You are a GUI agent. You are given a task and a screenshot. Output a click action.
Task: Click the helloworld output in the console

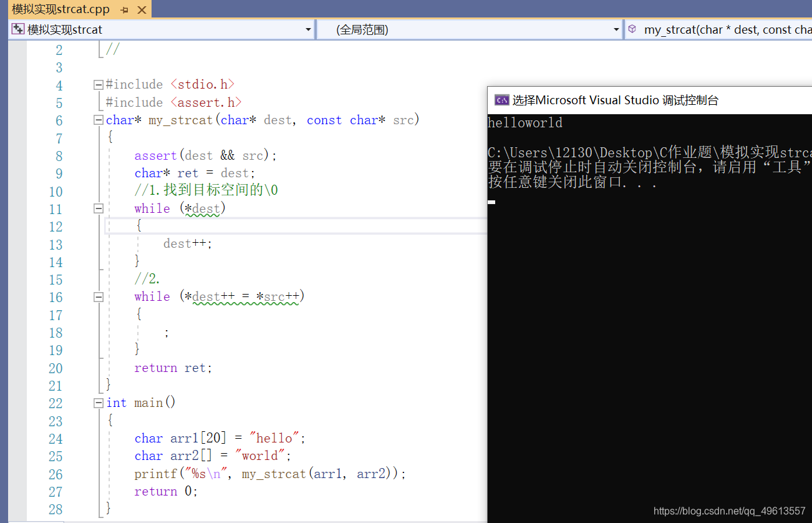click(x=524, y=123)
